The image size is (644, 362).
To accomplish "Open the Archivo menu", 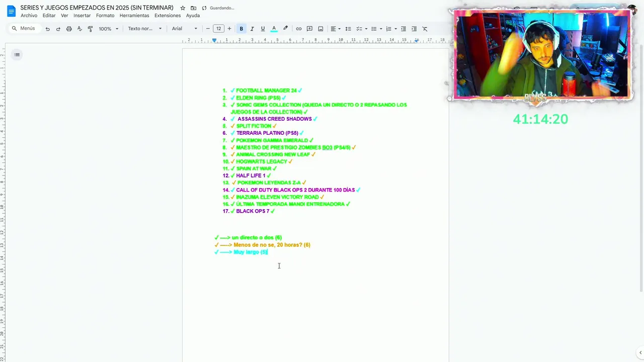I will 29,16.
